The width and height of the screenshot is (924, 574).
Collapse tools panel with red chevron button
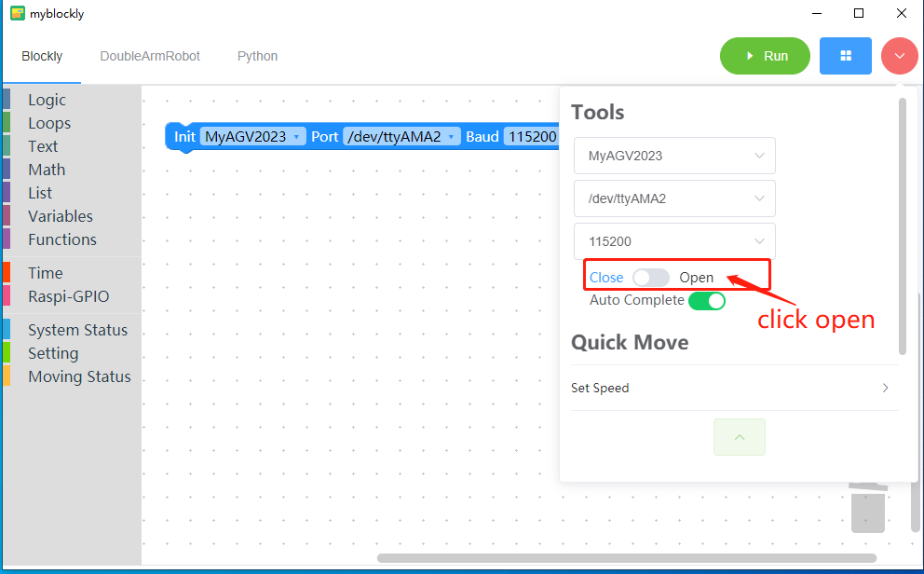tap(899, 56)
